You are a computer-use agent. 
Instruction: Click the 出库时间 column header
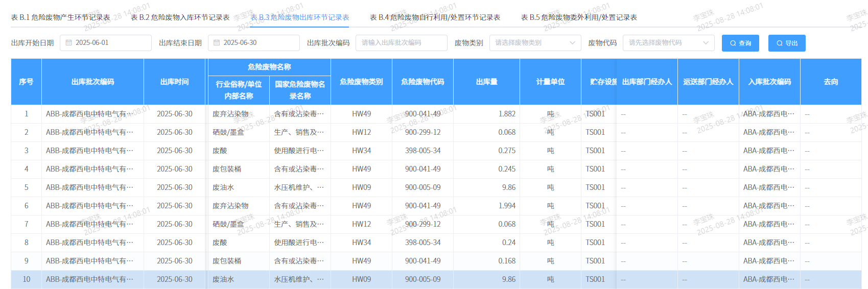(174, 82)
